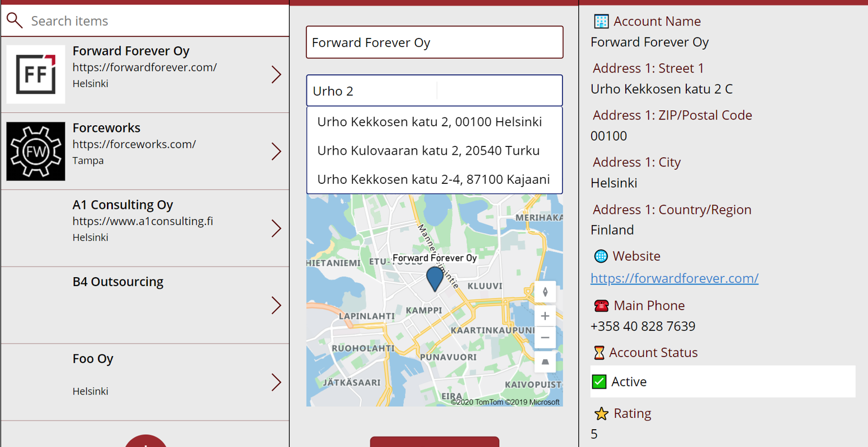Click the Forceworks gear logo thumbnail

36,151
